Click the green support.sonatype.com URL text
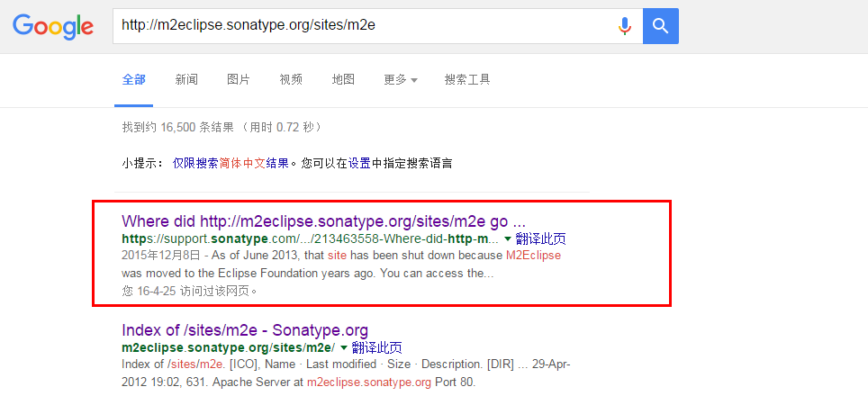Screen dimensions: 868x414 [x=310, y=239]
